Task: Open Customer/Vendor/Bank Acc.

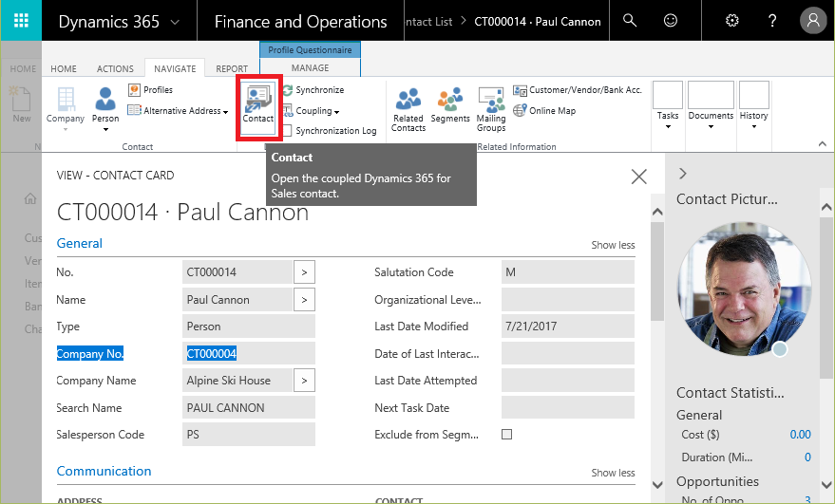Action: pyautogui.click(x=578, y=90)
